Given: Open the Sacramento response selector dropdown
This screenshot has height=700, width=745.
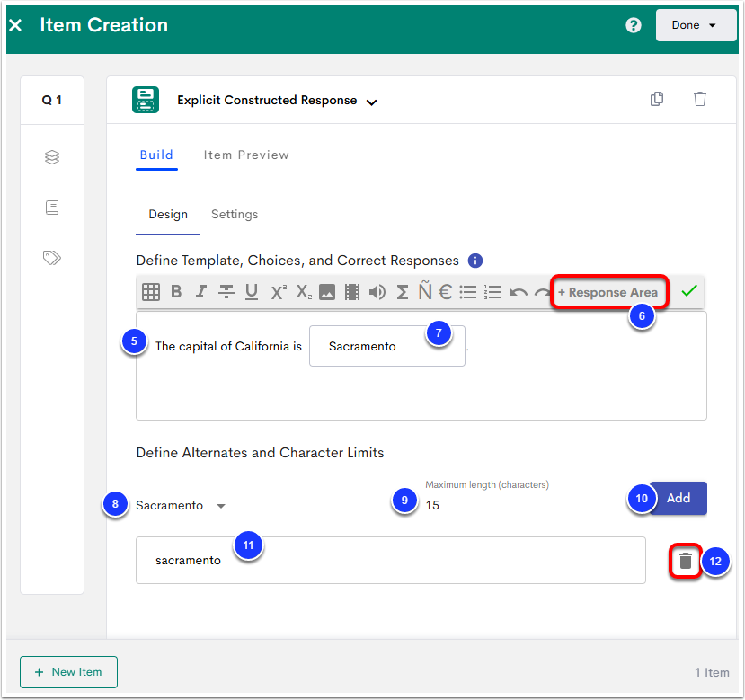Looking at the screenshot, I should [x=182, y=506].
